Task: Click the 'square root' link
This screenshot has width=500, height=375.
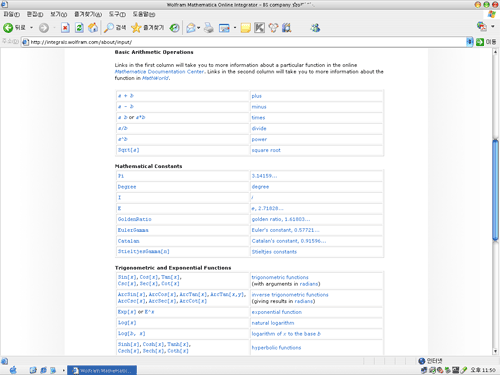Action: [x=266, y=150]
